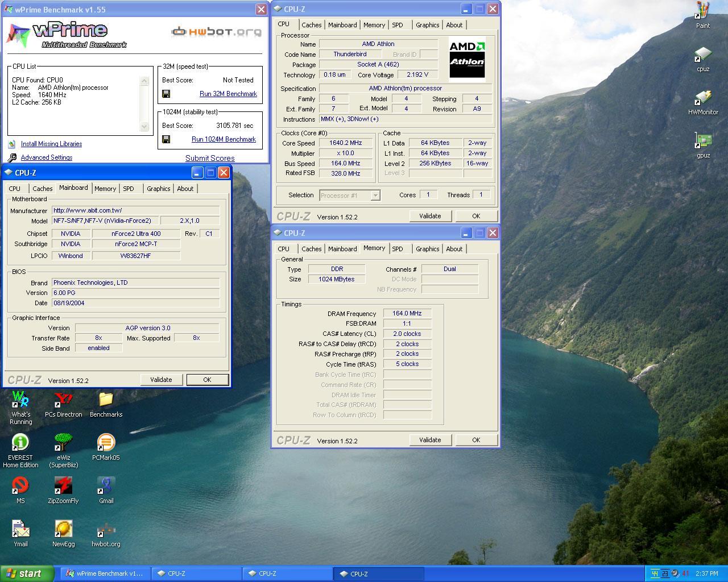The image size is (728, 582).
Task: Click the save icon next to 32M benchmark
Action: tap(166, 94)
